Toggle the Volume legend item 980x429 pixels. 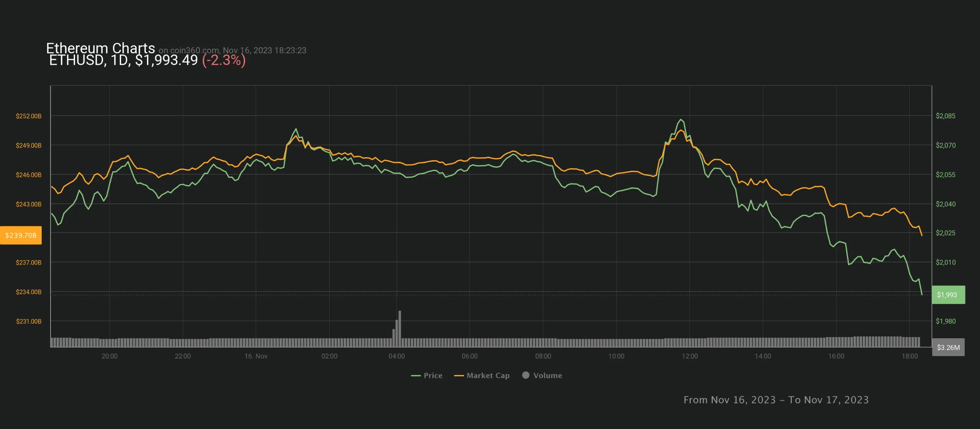547,375
